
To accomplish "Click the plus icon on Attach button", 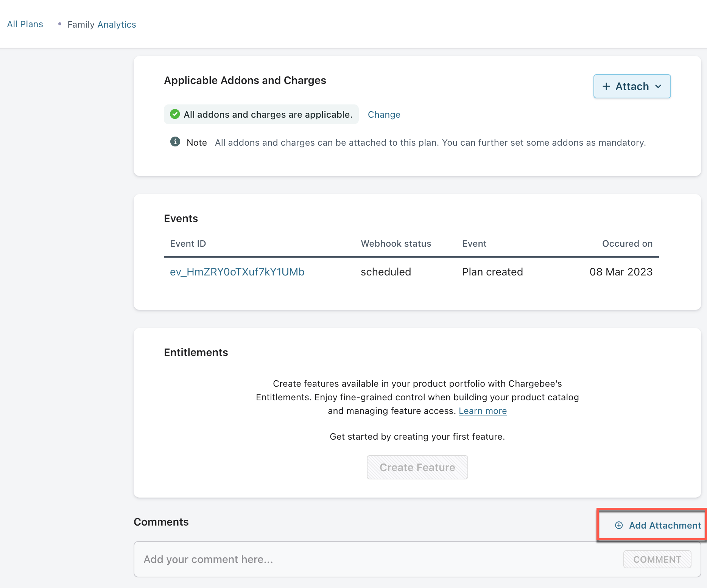I will [x=606, y=87].
